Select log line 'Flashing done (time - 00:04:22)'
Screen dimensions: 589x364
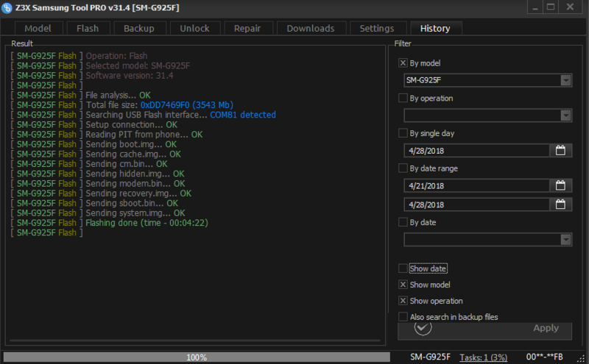coord(147,223)
